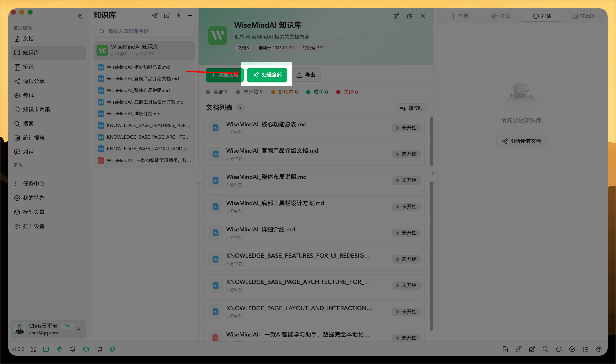Image resolution: width=616 pixels, height=364 pixels.
Task: Click the 分析所有文档 button
Action: pos(521,141)
